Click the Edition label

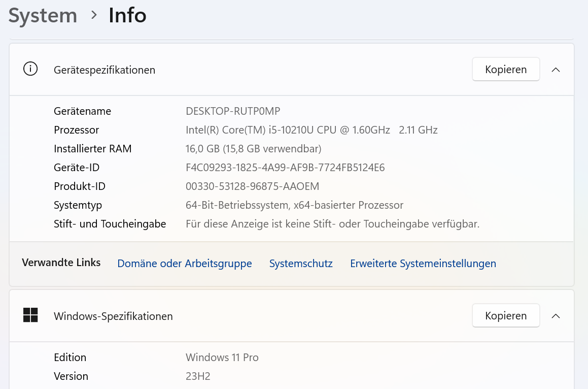click(70, 358)
